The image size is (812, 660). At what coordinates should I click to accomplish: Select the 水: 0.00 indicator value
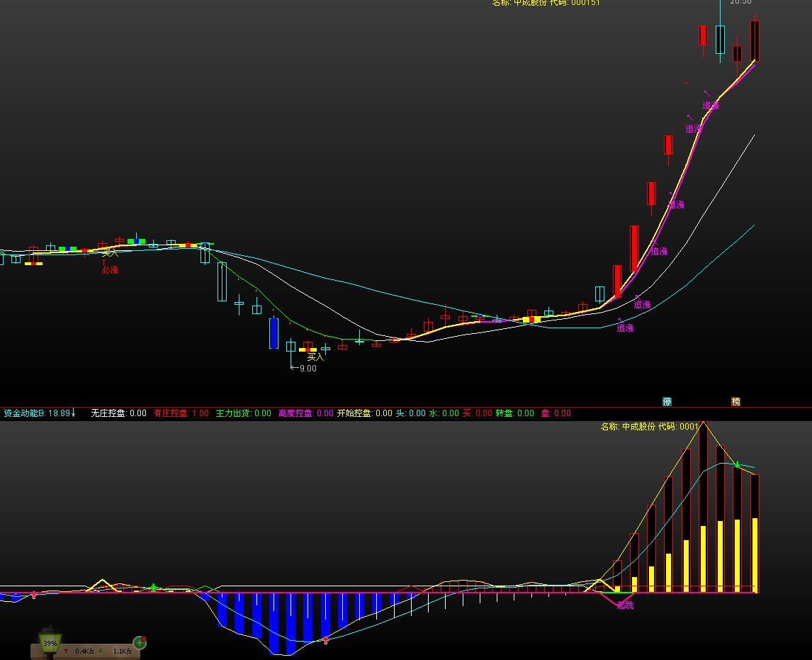[444, 413]
